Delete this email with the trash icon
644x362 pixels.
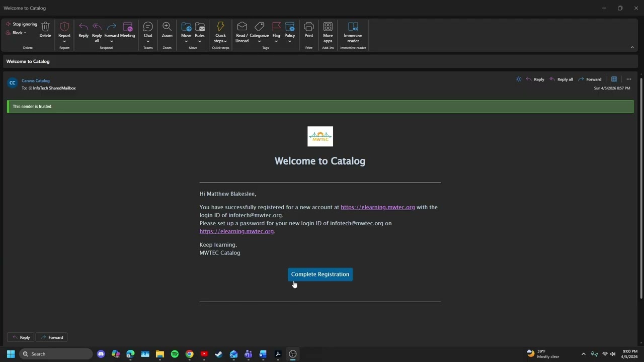tap(45, 30)
